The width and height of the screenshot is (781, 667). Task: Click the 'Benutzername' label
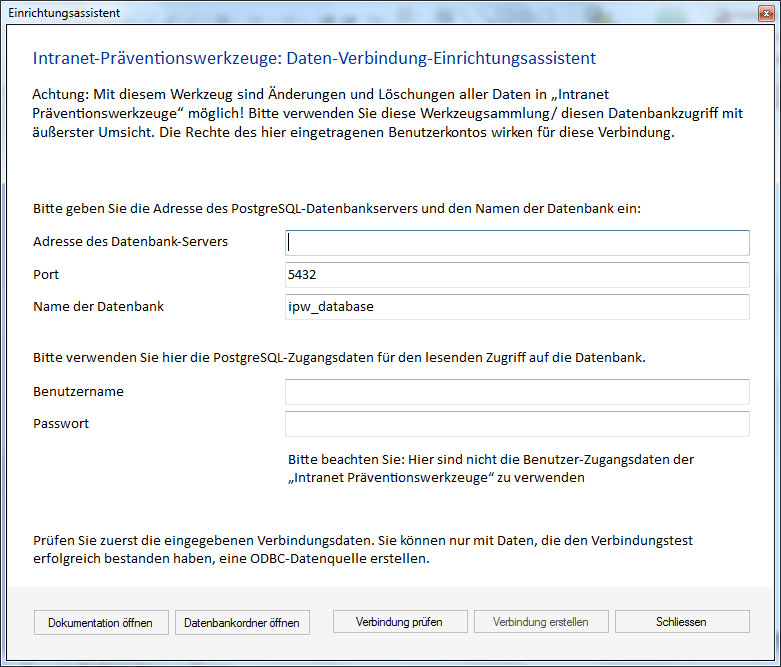(x=78, y=391)
